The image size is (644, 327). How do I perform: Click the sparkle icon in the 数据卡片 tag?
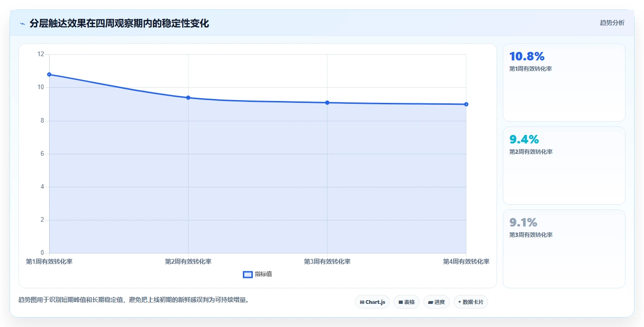coord(459,302)
